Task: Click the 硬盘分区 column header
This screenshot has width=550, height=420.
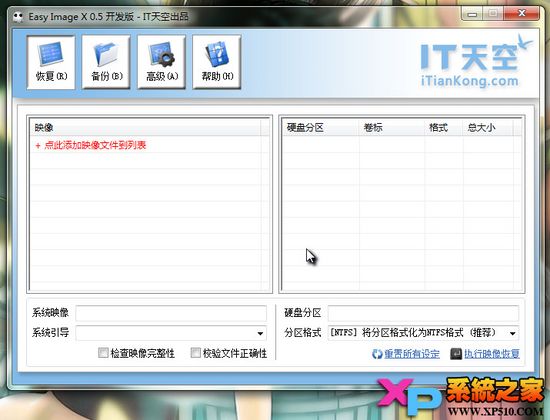Action: point(321,128)
